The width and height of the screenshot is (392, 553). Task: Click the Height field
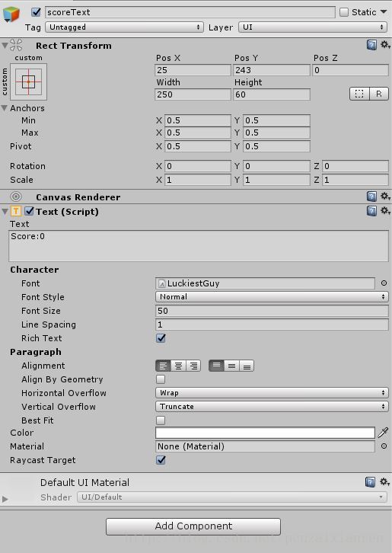pos(272,94)
